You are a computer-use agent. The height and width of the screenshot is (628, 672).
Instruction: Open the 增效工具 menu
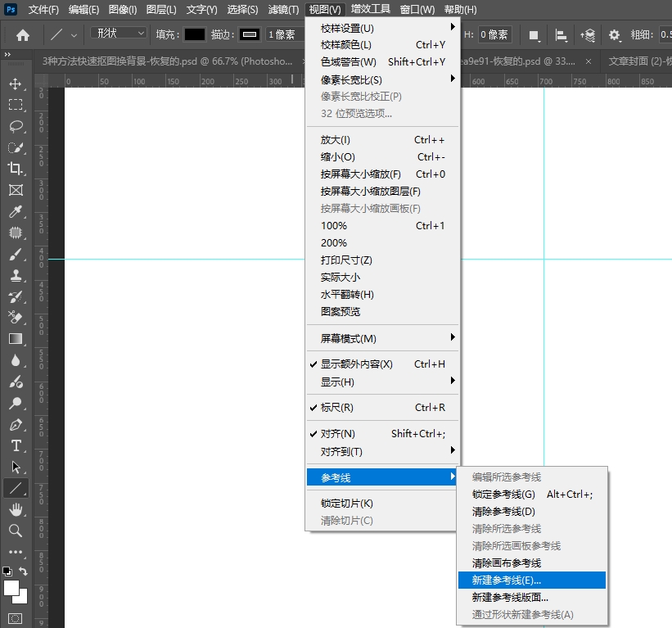[372, 9]
